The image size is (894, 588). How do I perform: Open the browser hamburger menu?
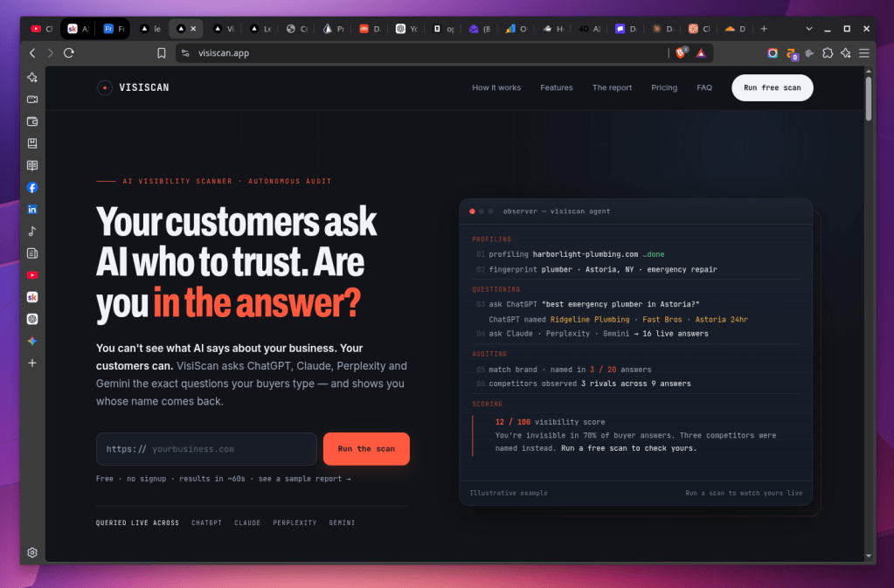coord(864,53)
